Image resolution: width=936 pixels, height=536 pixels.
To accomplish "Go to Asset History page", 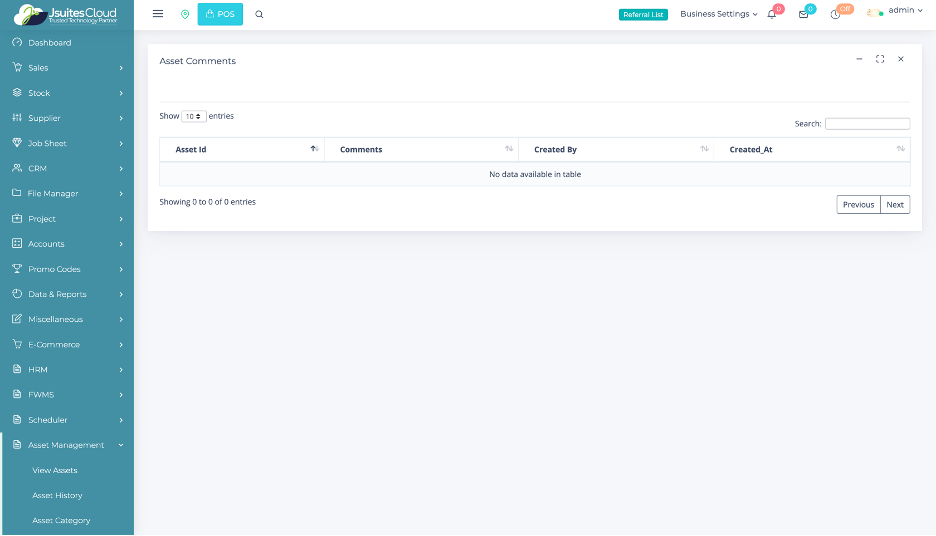I will pos(57,495).
